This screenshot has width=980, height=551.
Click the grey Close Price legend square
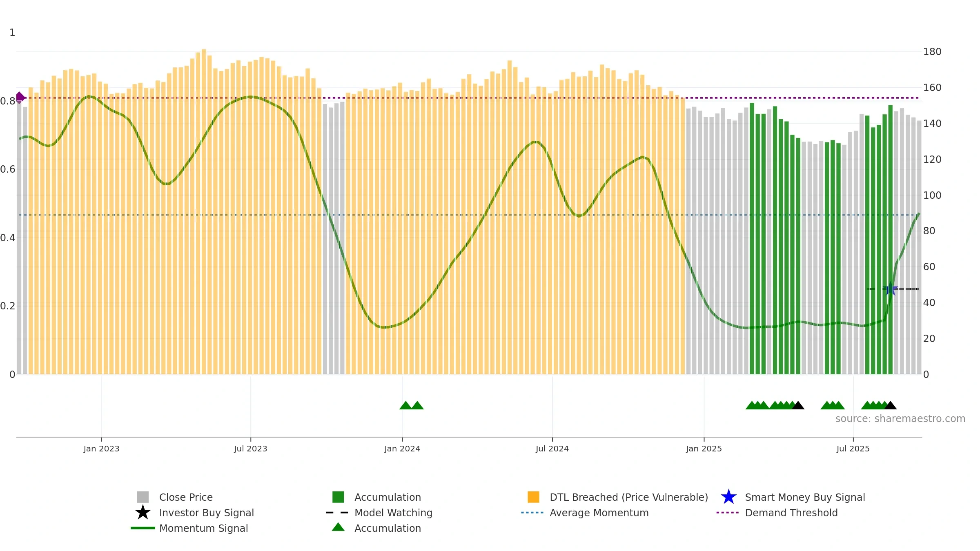[143, 497]
